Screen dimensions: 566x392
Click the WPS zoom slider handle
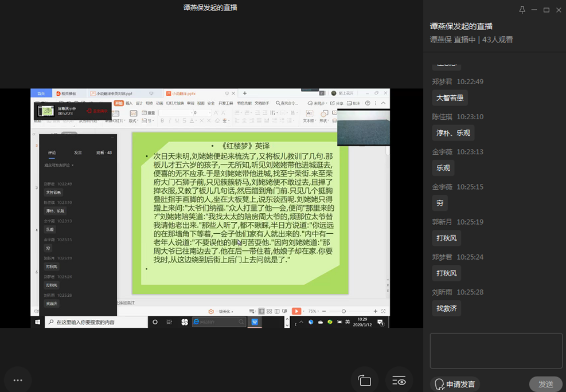click(343, 311)
